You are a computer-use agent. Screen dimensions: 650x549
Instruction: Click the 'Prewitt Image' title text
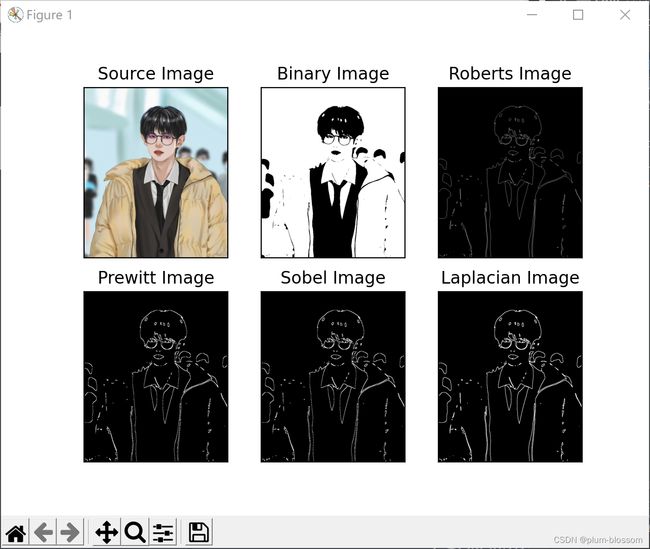[x=156, y=278]
